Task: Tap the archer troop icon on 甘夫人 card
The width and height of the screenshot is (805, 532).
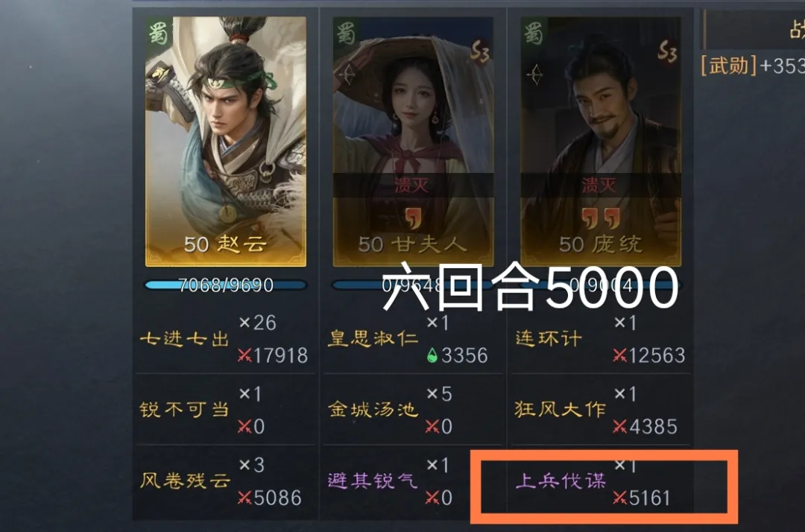Action: click(x=347, y=75)
